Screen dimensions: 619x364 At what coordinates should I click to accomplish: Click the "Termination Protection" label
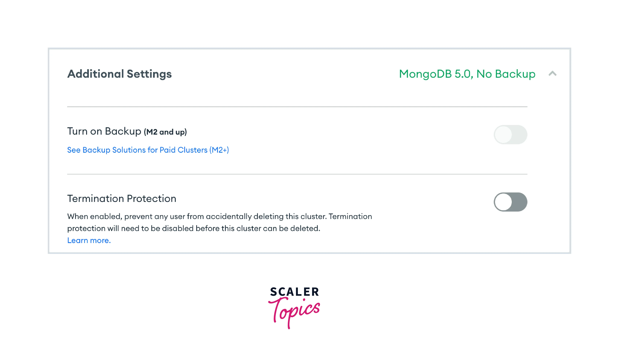click(x=122, y=199)
